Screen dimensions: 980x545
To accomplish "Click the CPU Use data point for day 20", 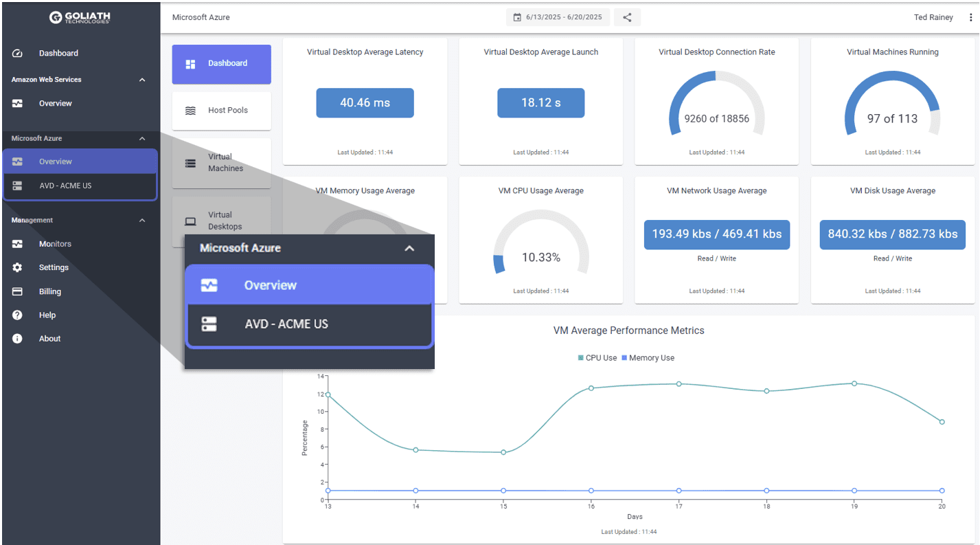I will tap(942, 422).
